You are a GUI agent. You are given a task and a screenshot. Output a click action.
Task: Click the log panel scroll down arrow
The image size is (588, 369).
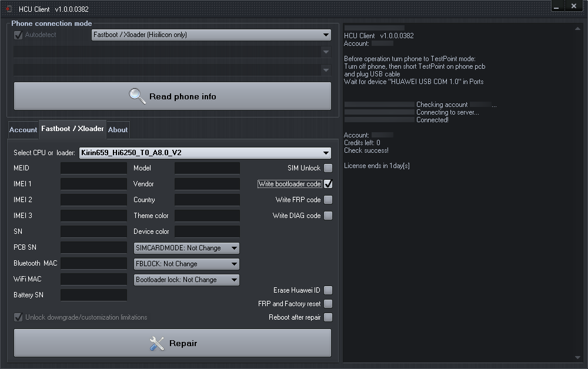(x=577, y=357)
